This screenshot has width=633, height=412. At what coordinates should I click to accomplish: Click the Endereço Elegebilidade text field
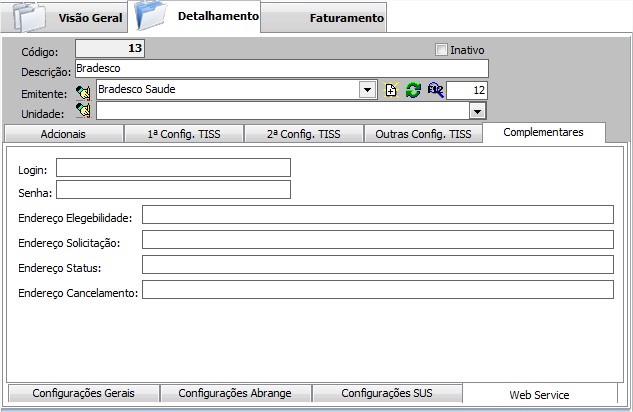point(377,215)
